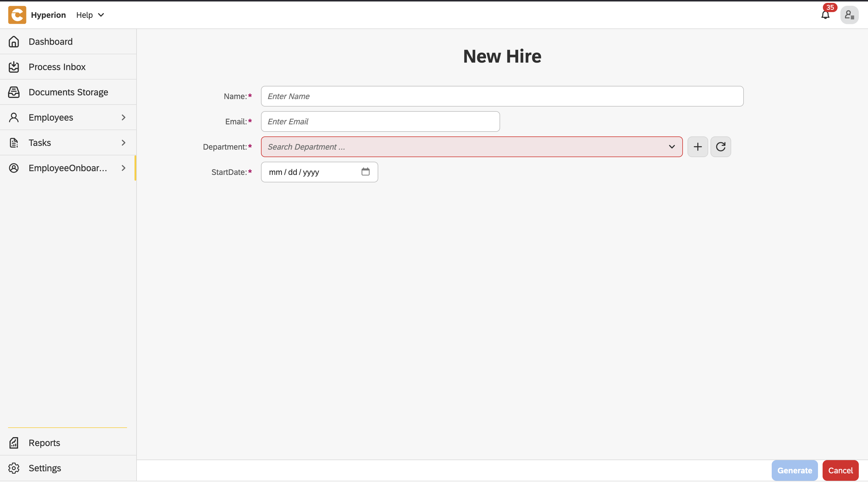Click the Reports chart icon
Screen dimensions: 868x494
click(x=14, y=443)
